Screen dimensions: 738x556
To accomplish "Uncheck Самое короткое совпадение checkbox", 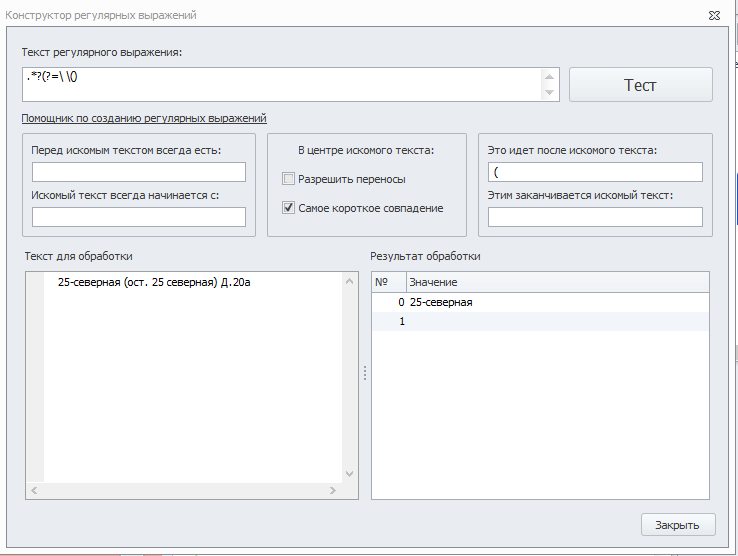I will [288, 208].
